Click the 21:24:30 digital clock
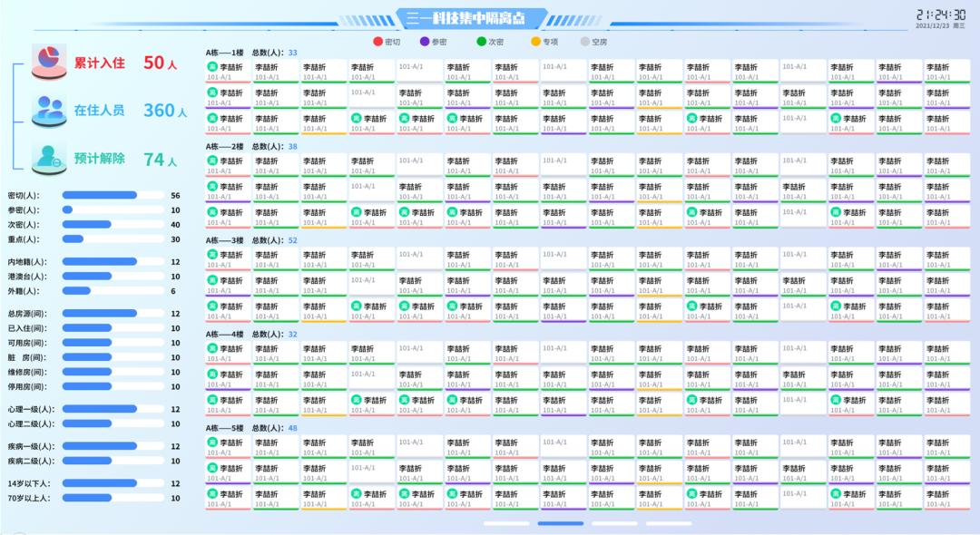Image resolution: width=980 pixels, height=535 pixels. click(940, 15)
